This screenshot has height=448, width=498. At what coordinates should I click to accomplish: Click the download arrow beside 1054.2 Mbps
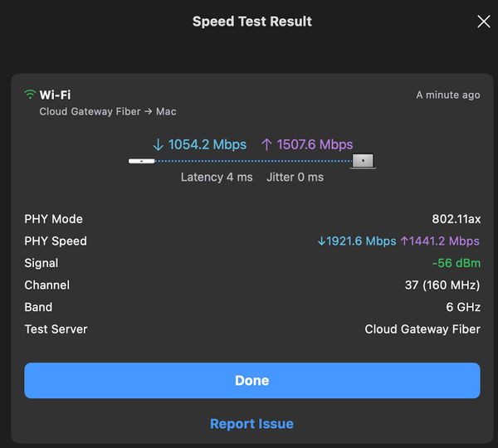(x=158, y=145)
